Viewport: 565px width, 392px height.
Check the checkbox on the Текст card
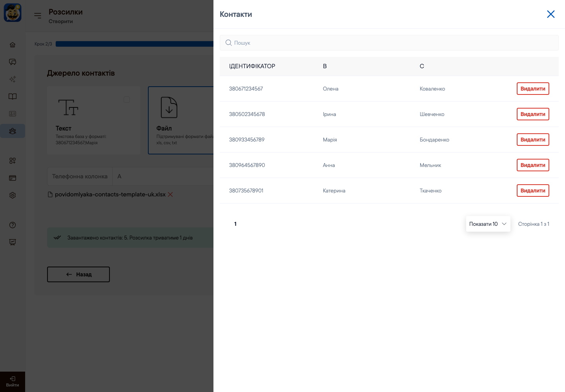[127, 100]
